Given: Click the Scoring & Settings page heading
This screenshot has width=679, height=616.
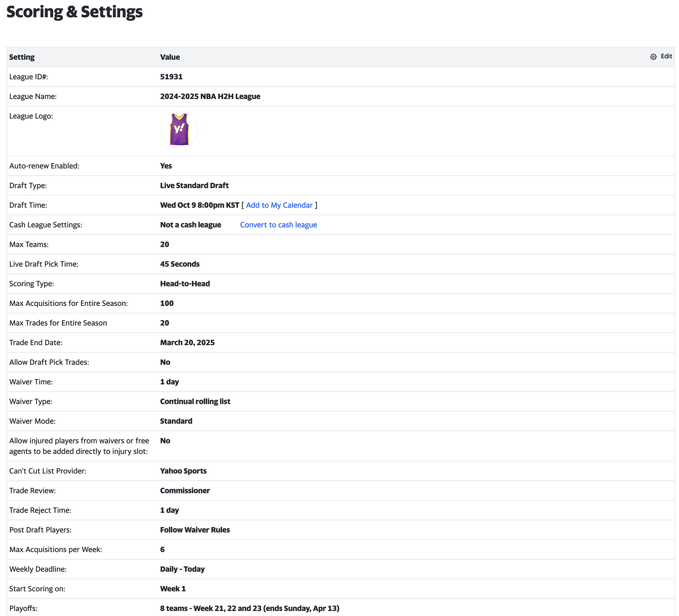Looking at the screenshot, I should tap(75, 12).
